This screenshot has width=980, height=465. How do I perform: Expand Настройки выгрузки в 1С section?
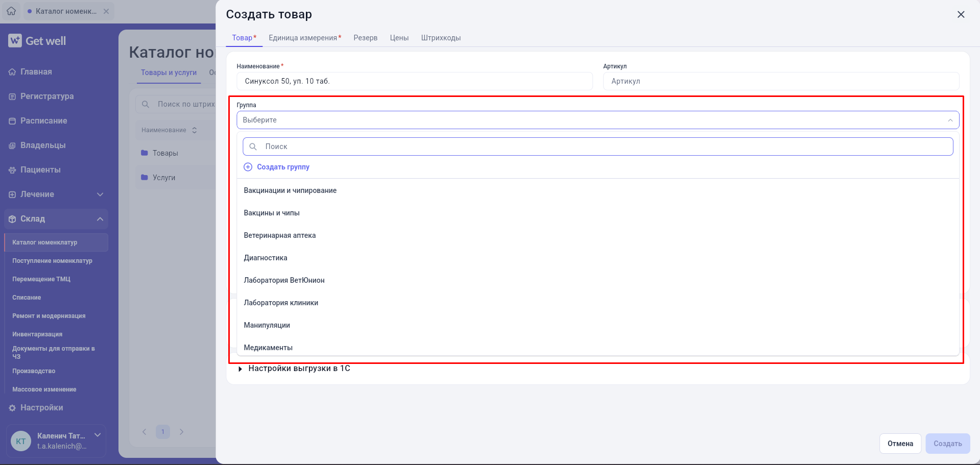tap(294, 369)
